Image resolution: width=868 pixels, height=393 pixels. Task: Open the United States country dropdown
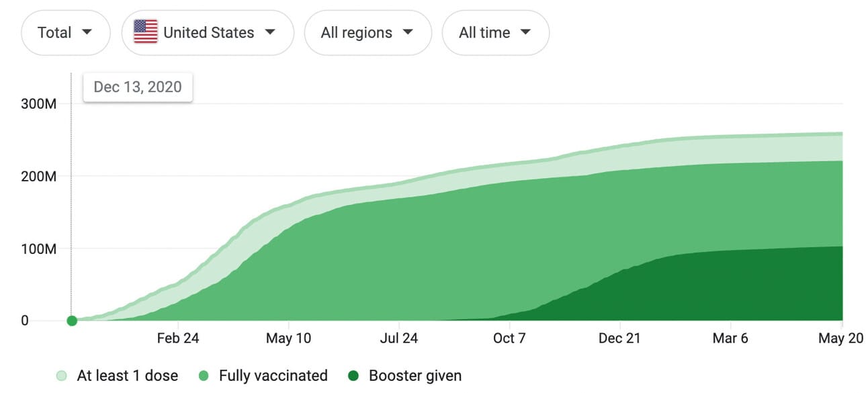[208, 32]
